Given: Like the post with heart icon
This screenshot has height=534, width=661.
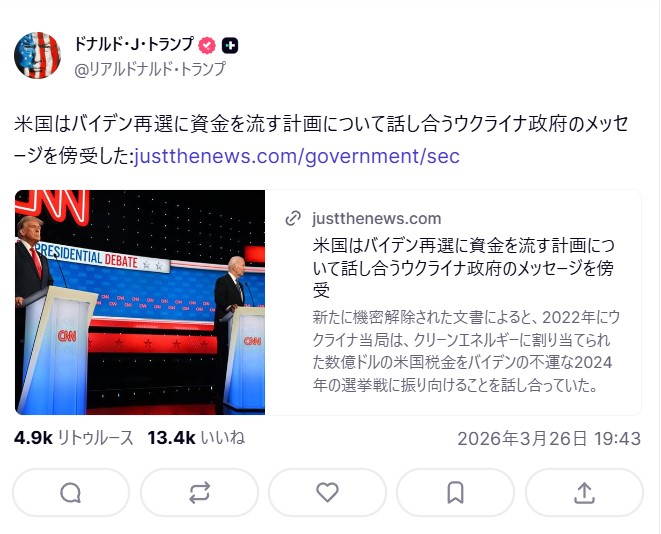Looking at the screenshot, I should pos(327,492).
